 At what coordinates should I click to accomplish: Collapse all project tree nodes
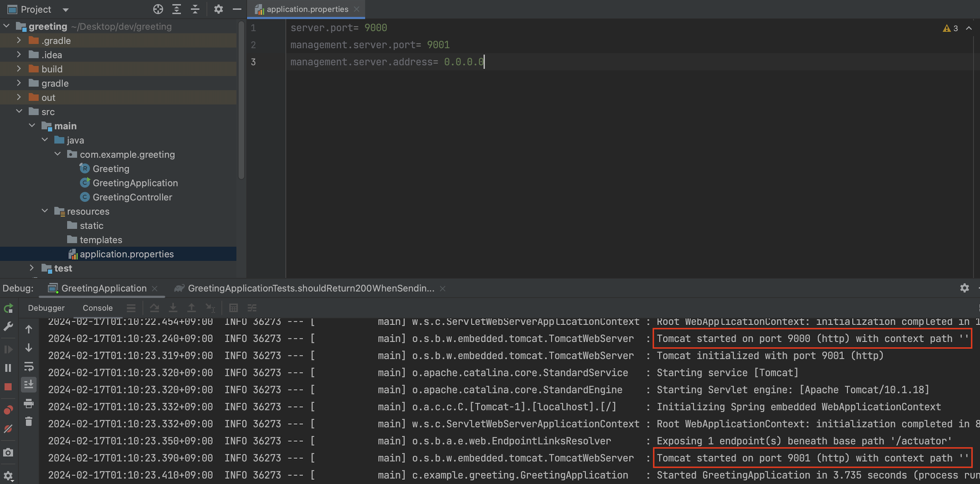pos(195,9)
